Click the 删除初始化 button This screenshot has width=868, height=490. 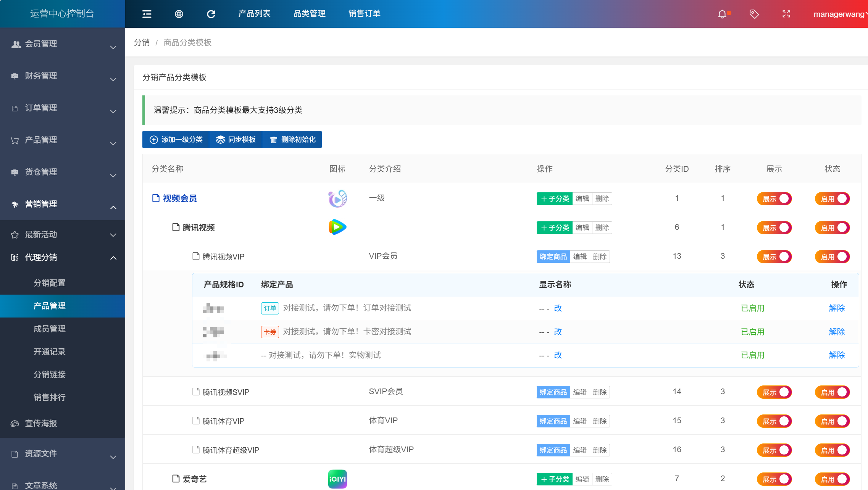(292, 140)
